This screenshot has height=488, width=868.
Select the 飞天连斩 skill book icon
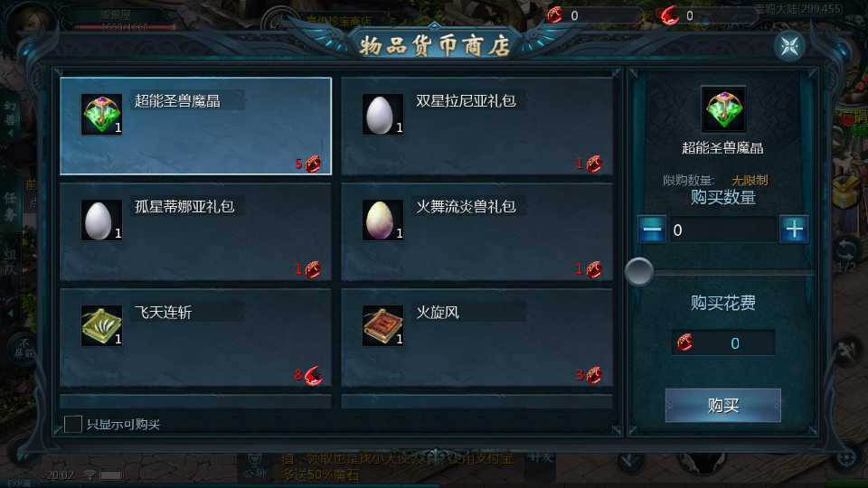101,326
